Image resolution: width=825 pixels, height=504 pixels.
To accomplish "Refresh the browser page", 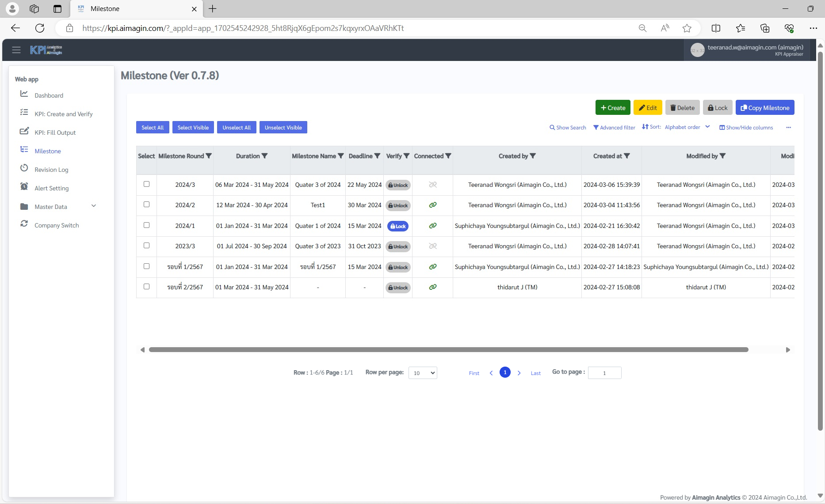I will click(x=40, y=28).
